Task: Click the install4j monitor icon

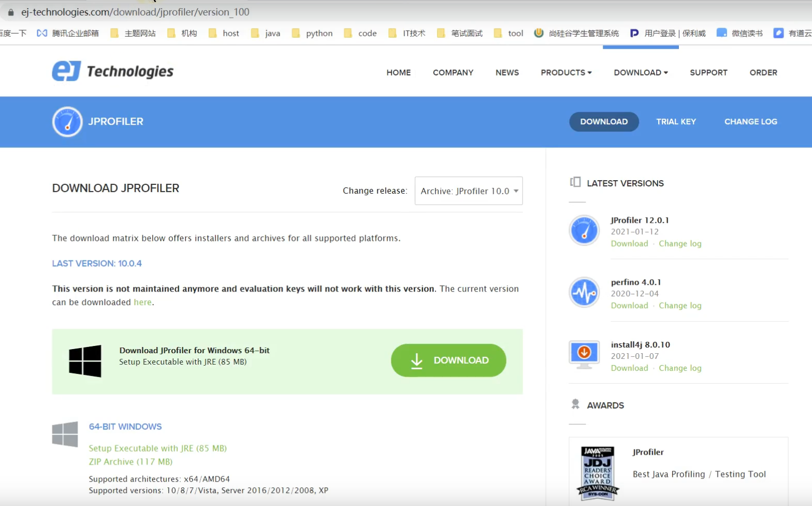Action: [584, 355]
